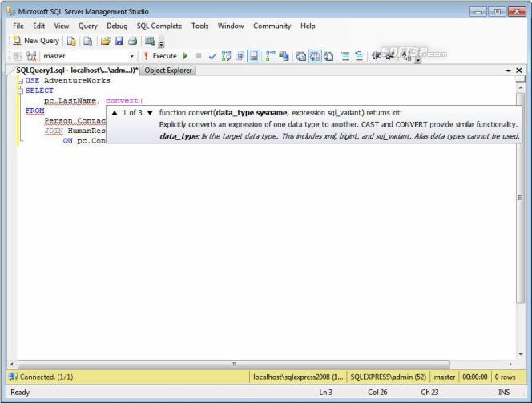Click the Change Connection icon
This screenshot has width=532, height=403.
pyautogui.click(x=31, y=56)
